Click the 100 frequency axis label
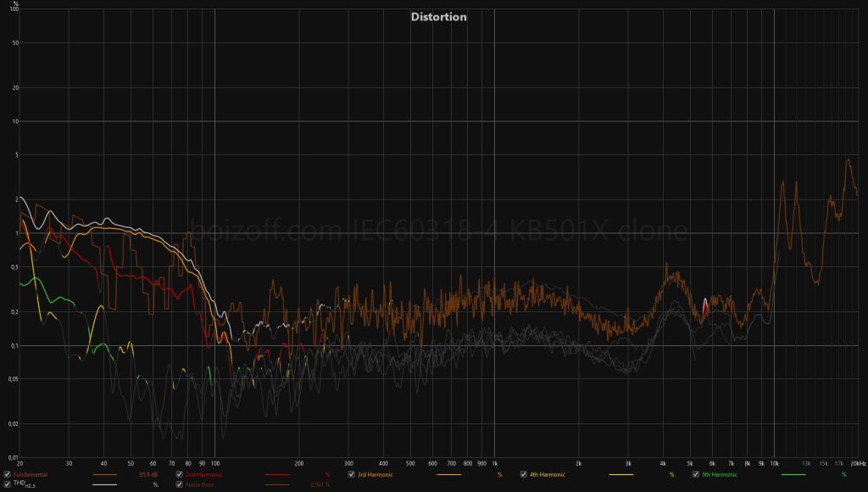 [214, 463]
